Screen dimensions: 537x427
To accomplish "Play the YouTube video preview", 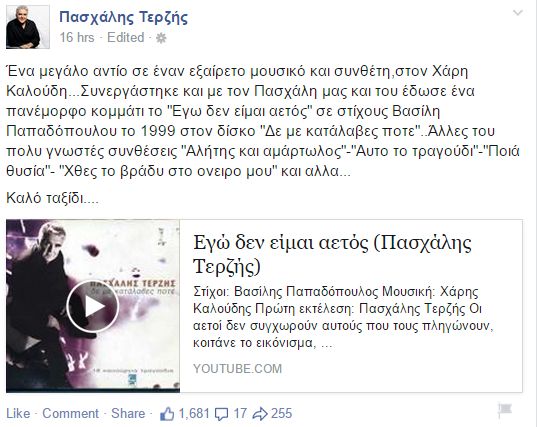I will pos(93,306).
